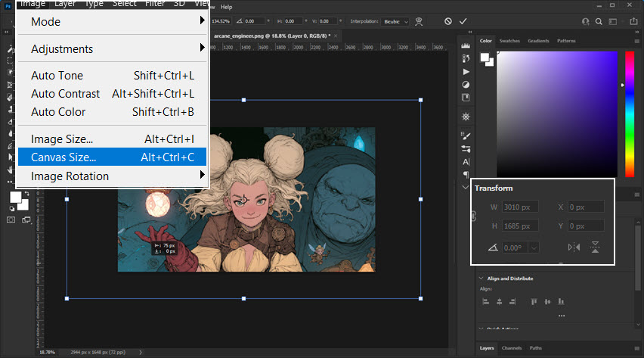Click the Transform height H field
644x358 pixels.
pyautogui.click(x=520, y=226)
